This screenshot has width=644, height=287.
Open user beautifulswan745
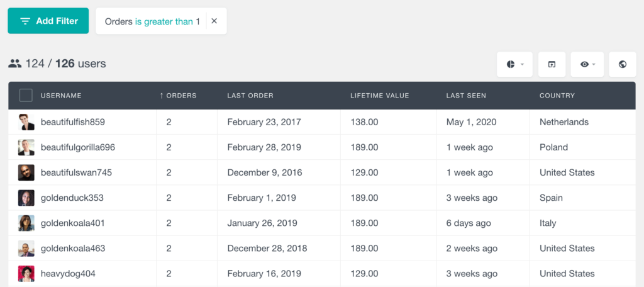(x=76, y=172)
